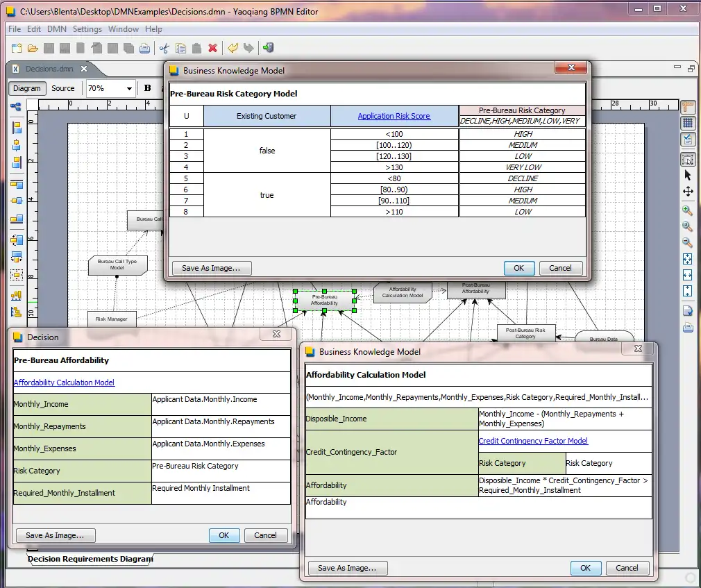Viewport: 701px width, 588px height.
Task: Click the Undo arrow icon
Action: tap(233, 49)
